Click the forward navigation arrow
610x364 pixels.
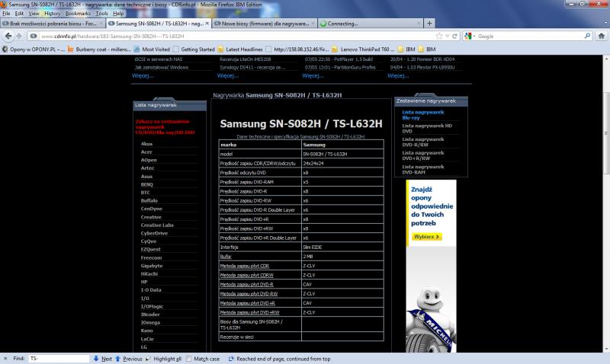(x=18, y=36)
